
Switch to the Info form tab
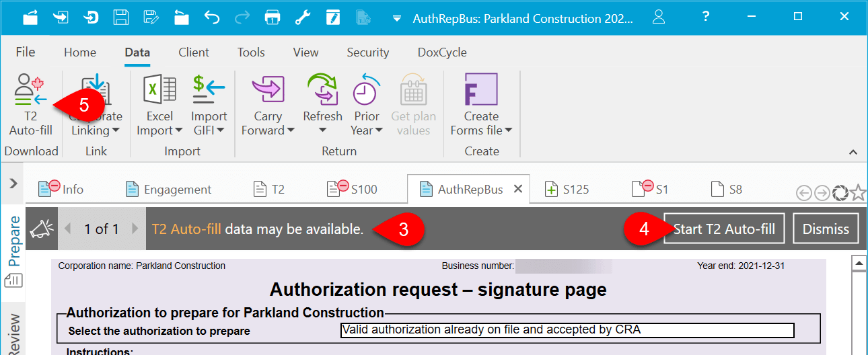point(61,189)
